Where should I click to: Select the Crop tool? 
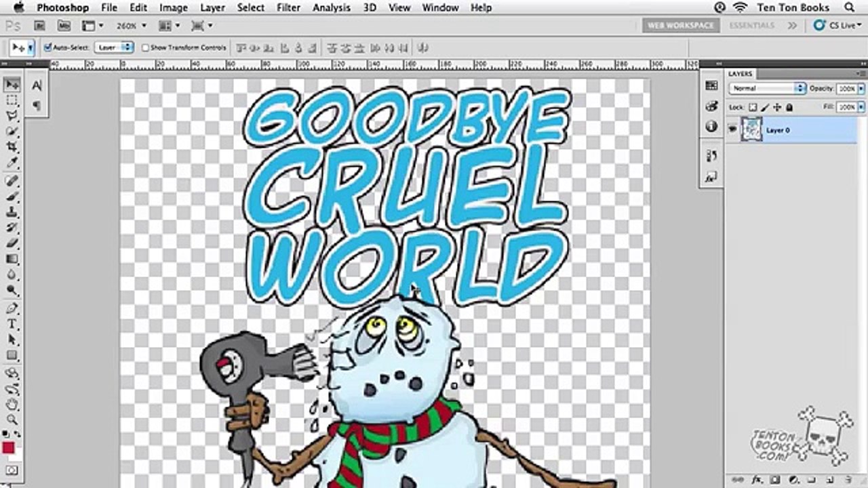click(12, 147)
